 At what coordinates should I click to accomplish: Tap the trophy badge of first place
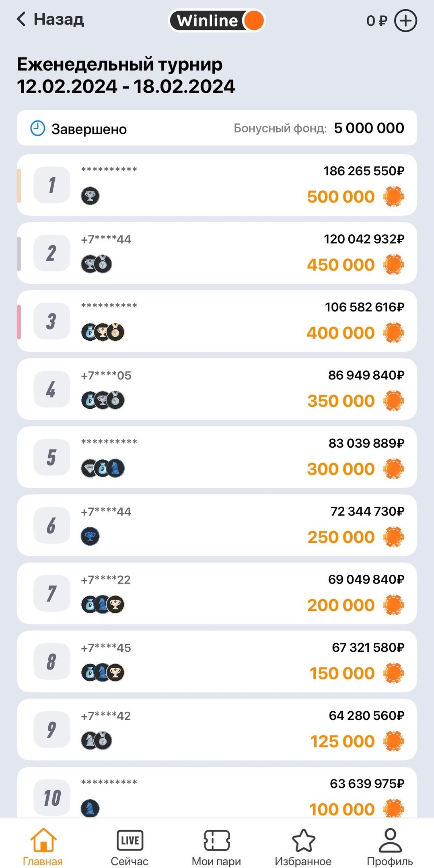pos(90,196)
